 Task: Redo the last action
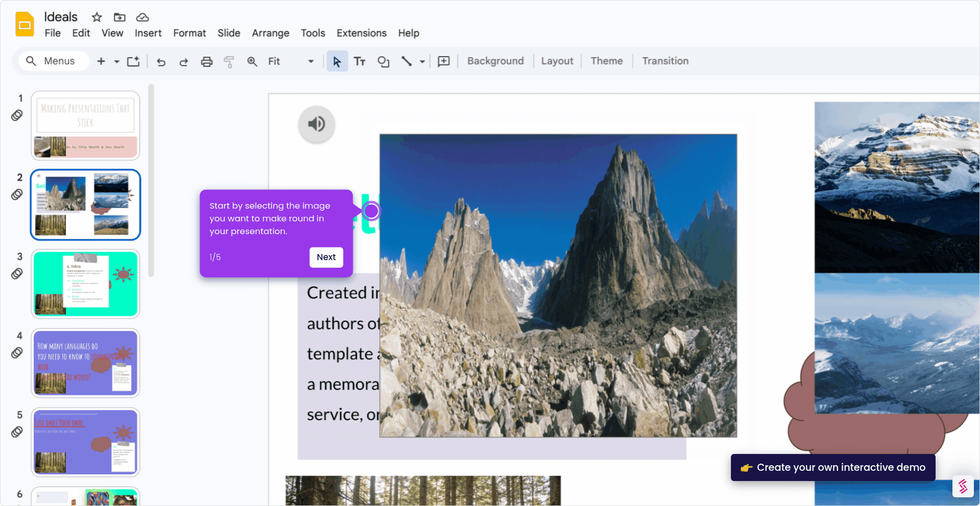pos(184,62)
